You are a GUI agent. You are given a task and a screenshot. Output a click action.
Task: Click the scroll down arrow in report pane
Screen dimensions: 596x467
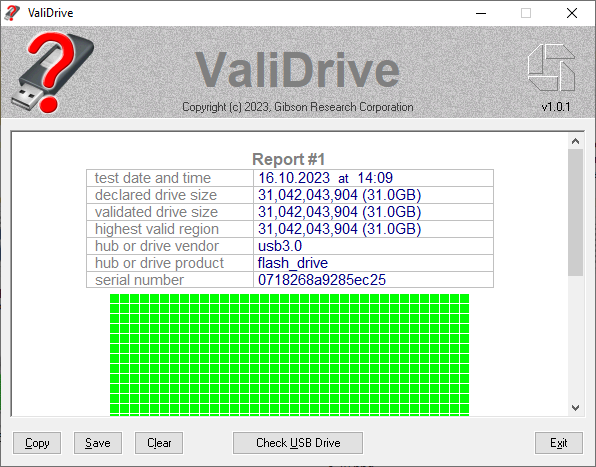point(575,408)
